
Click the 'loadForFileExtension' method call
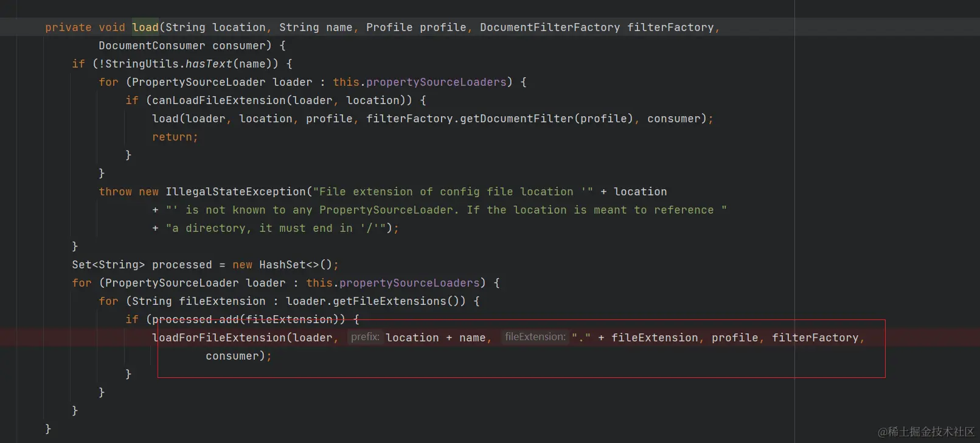tap(219, 338)
